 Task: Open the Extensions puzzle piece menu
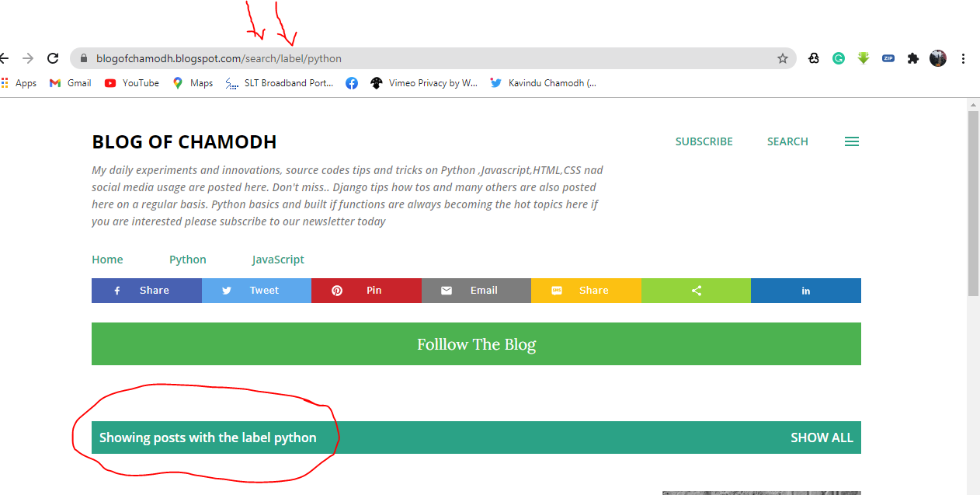click(913, 58)
